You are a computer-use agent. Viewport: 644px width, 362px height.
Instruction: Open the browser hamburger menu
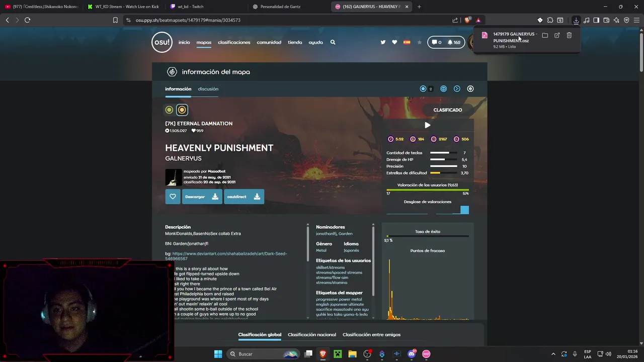[636, 20]
